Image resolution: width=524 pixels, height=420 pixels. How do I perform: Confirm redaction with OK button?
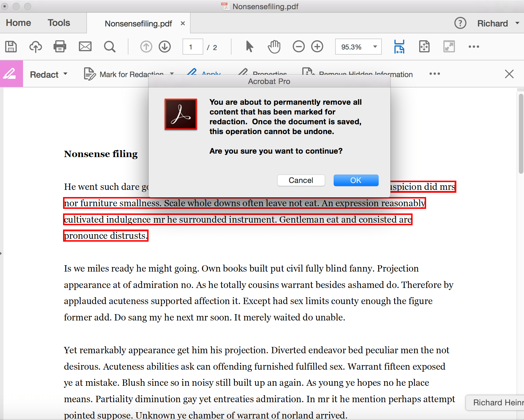(356, 180)
